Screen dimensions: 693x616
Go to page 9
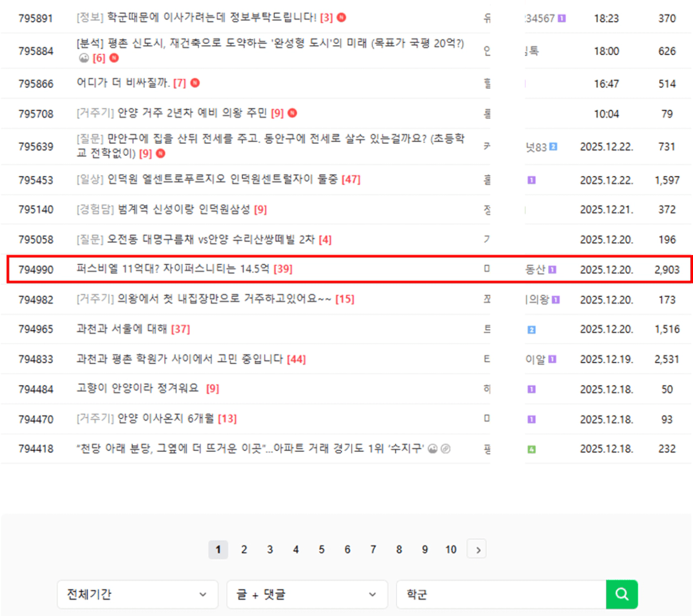point(424,549)
